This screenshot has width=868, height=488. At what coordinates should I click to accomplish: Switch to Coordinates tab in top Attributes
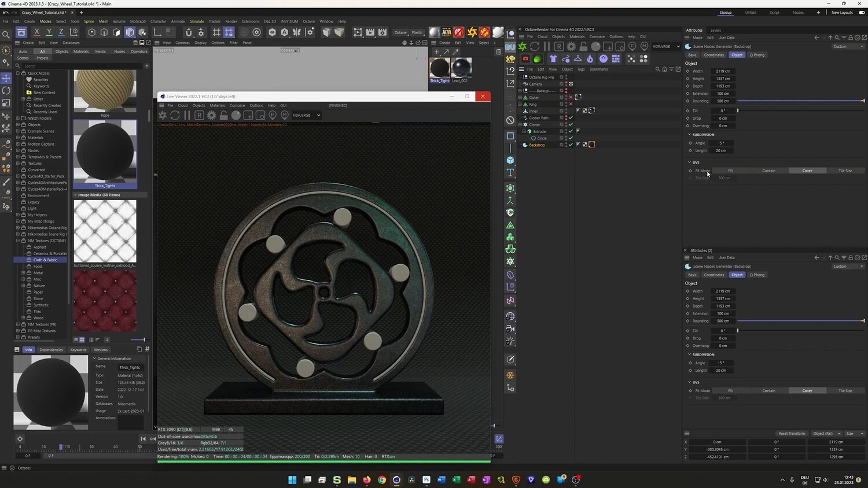pos(714,55)
